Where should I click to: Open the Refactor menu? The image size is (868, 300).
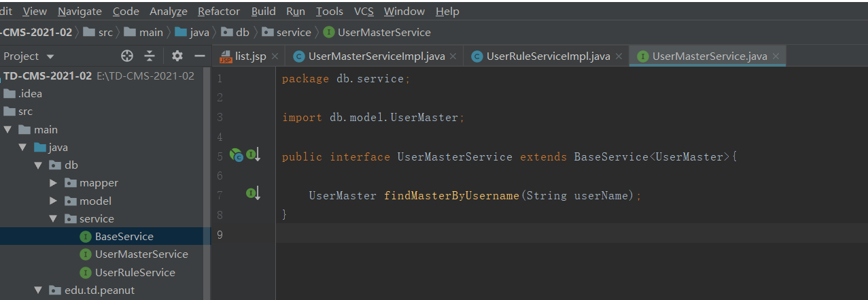(x=219, y=12)
